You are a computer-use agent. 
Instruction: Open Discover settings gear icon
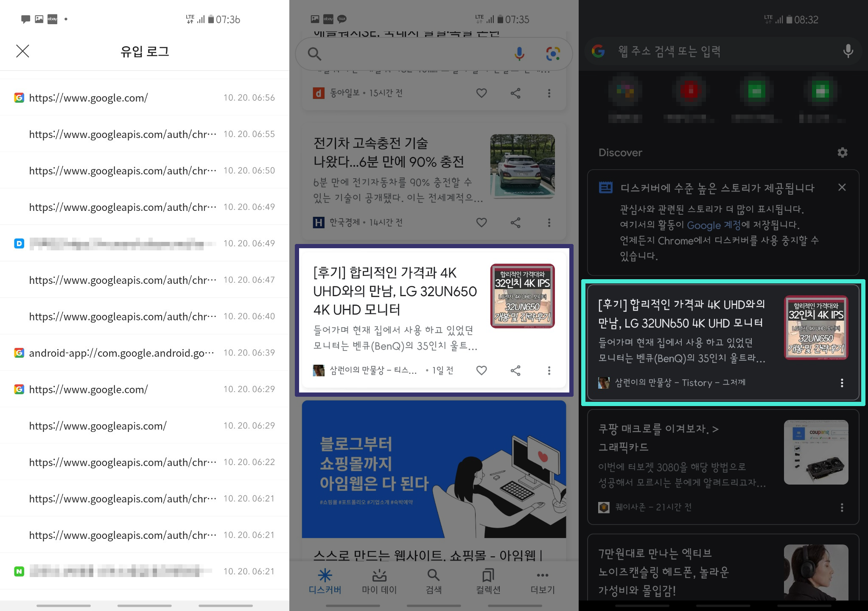tap(842, 153)
